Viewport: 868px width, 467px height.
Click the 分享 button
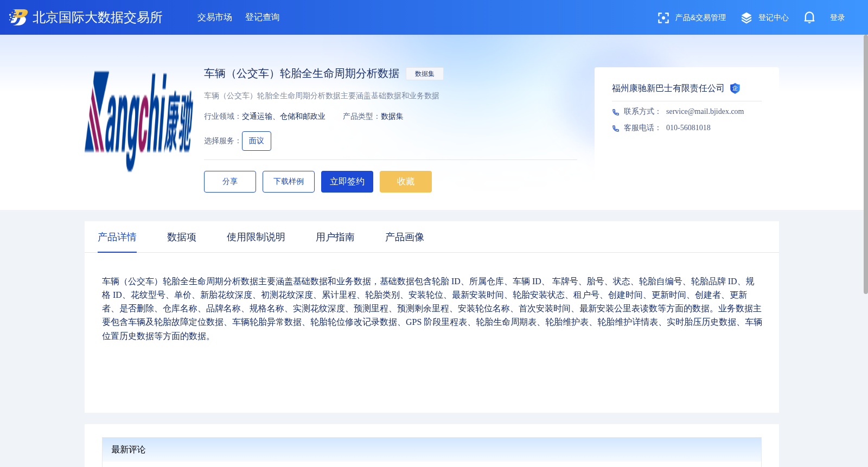pyautogui.click(x=230, y=182)
